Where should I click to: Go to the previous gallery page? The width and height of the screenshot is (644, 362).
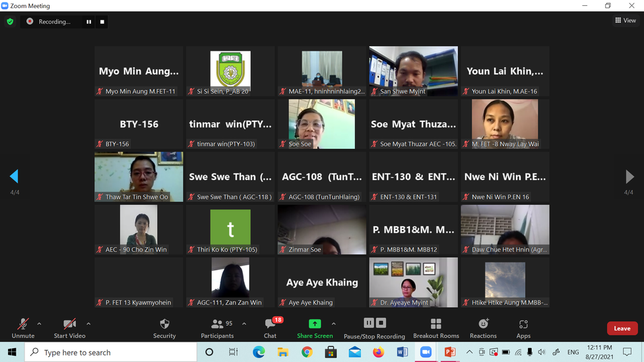pyautogui.click(x=14, y=176)
